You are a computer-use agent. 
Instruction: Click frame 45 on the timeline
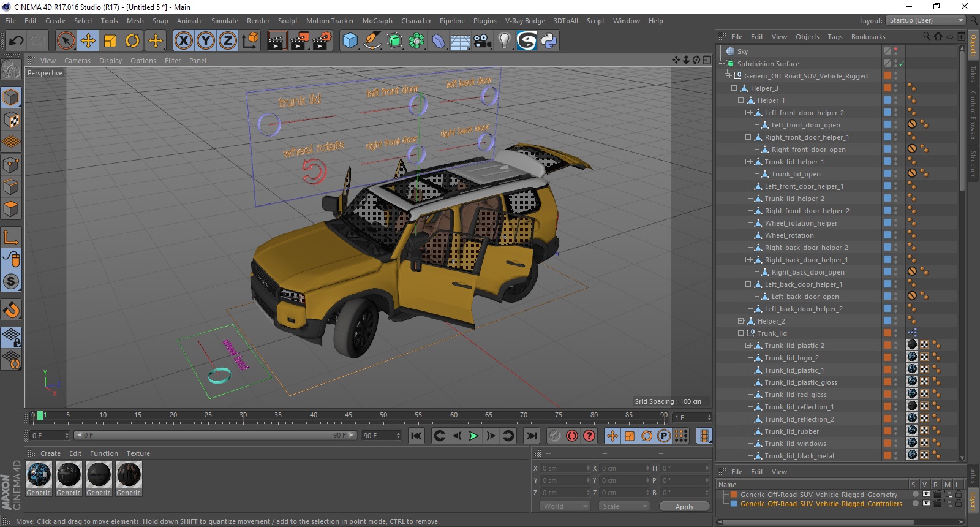coord(349,417)
